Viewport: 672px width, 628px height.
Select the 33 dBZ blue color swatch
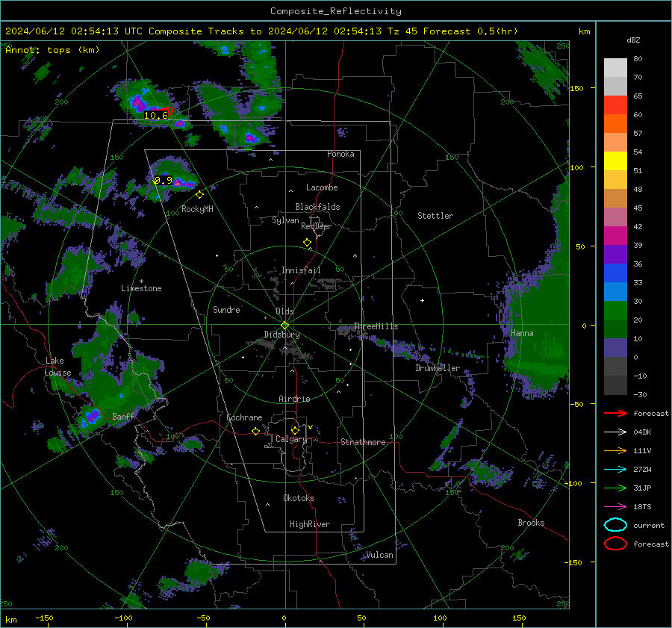(615, 273)
